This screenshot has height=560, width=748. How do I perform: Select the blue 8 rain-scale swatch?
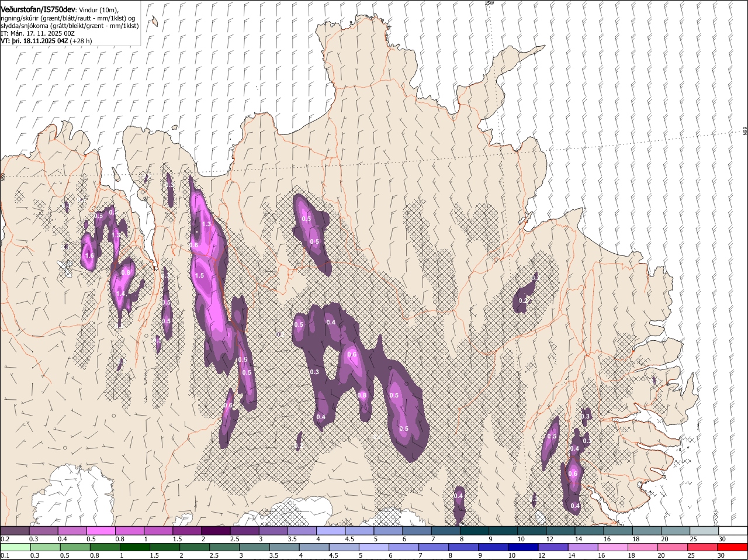pyautogui.click(x=463, y=547)
